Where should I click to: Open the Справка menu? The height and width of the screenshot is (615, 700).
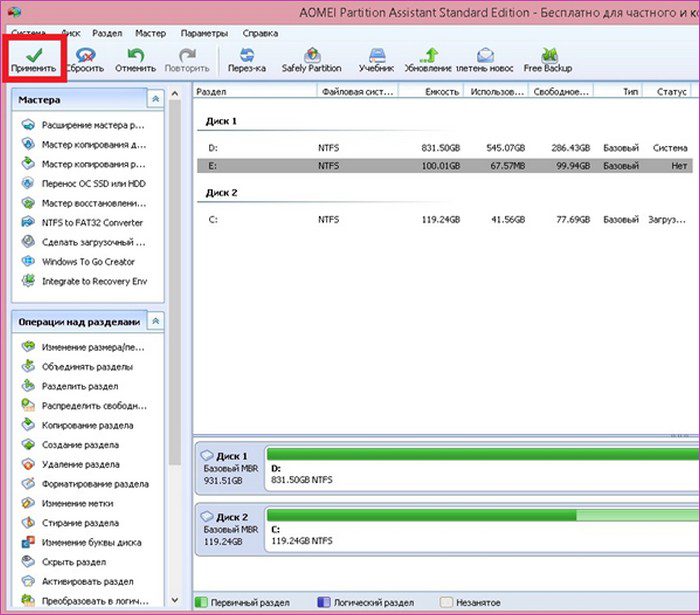260,33
